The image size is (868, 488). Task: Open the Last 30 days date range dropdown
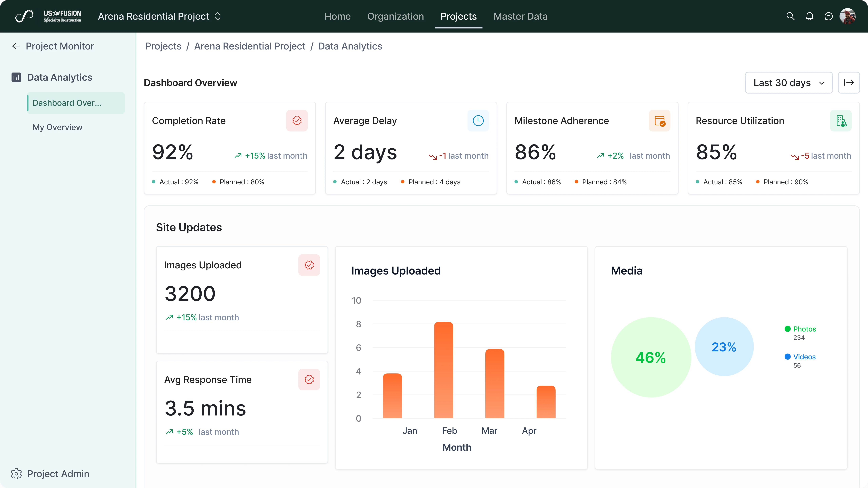[x=789, y=83]
